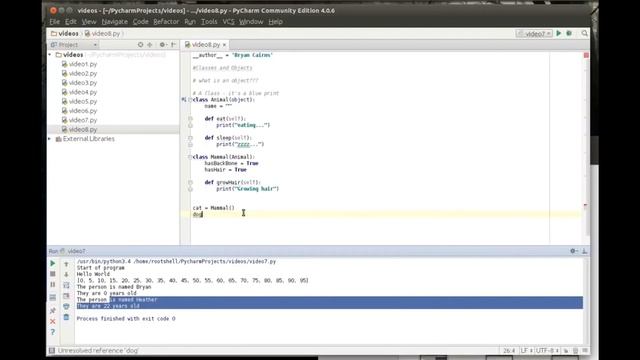Open the Code menu

click(141, 22)
